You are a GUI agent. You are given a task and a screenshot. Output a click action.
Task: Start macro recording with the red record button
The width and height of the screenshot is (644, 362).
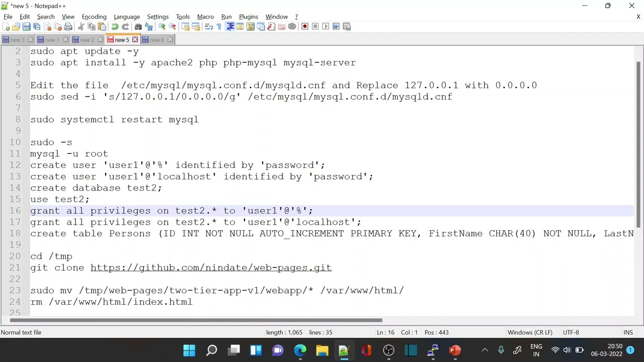305,27
